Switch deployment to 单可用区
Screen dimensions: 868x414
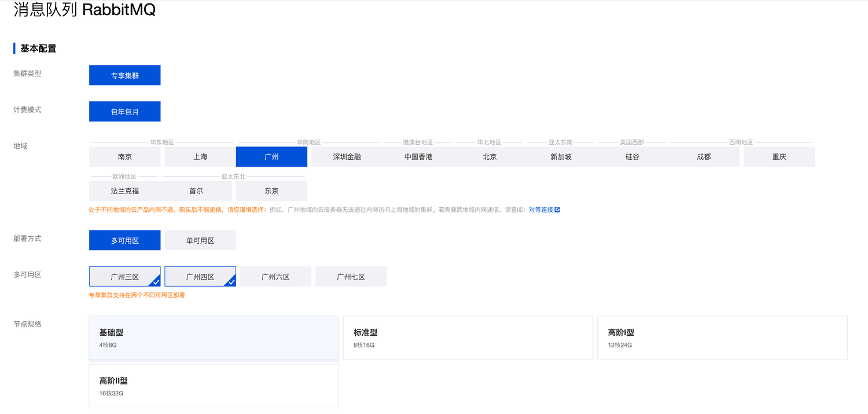coord(200,240)
